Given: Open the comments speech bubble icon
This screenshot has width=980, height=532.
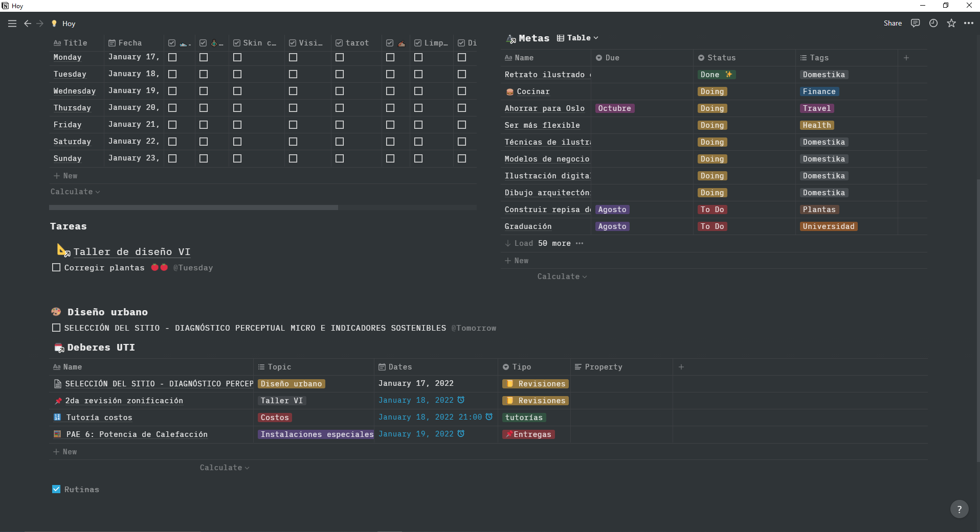Looking at the screenshot, I should tap(916, 23).
